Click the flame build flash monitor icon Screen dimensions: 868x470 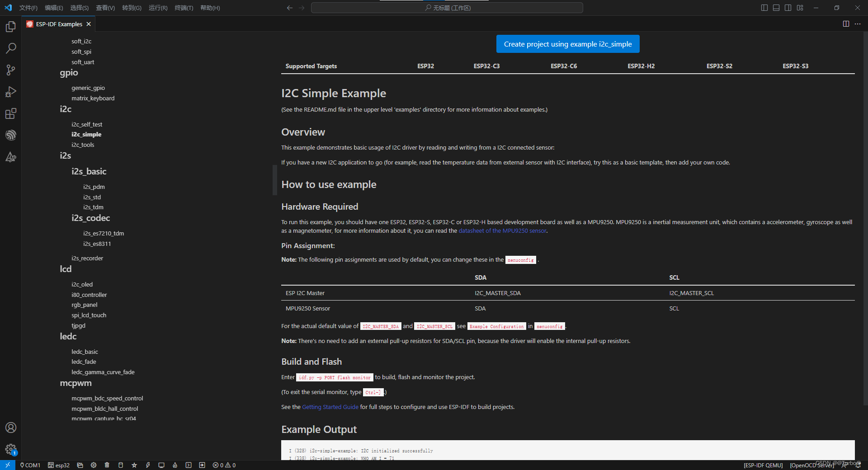[175, 465]
